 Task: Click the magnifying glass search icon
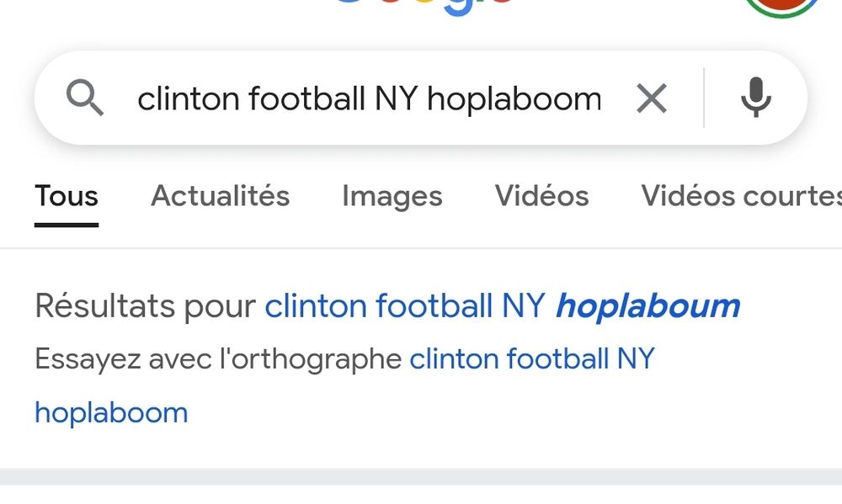click(85, 98)
